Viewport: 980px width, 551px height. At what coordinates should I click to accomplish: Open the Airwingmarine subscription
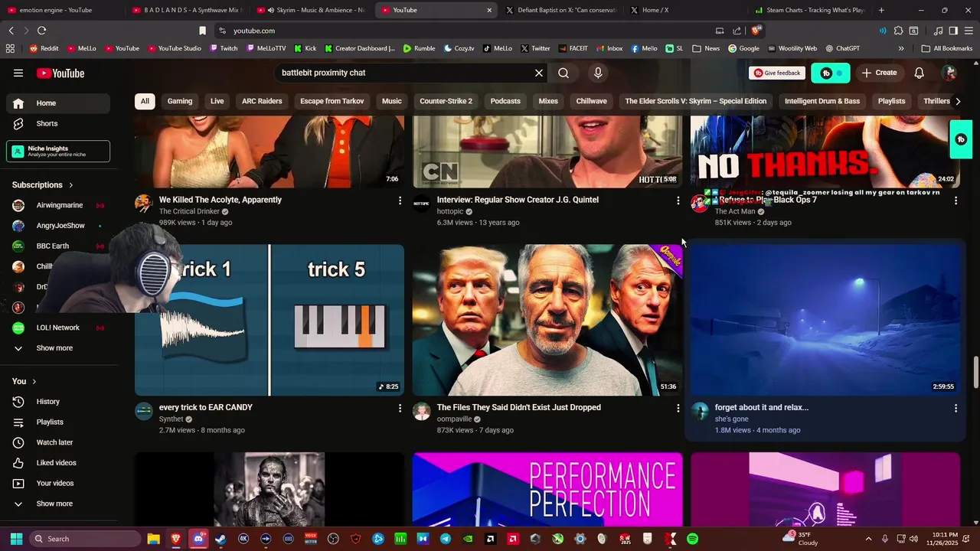tap(57, 205)
